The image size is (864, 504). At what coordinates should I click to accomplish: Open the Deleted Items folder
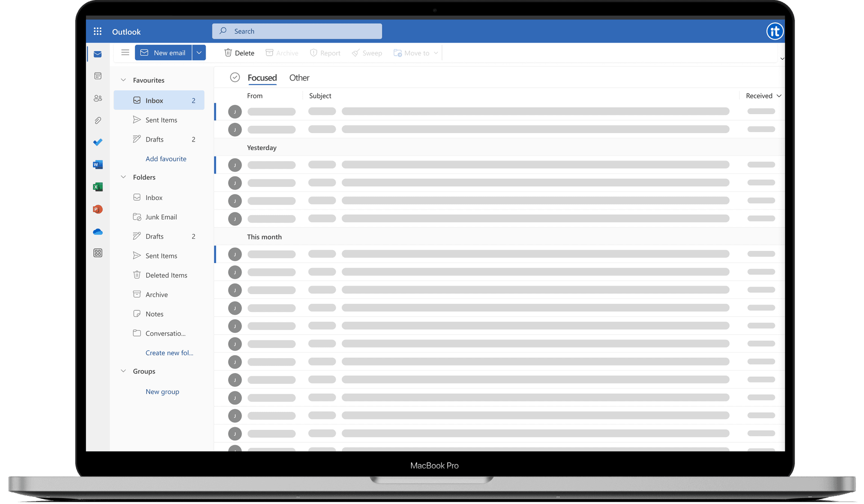[x=159, y=275]
